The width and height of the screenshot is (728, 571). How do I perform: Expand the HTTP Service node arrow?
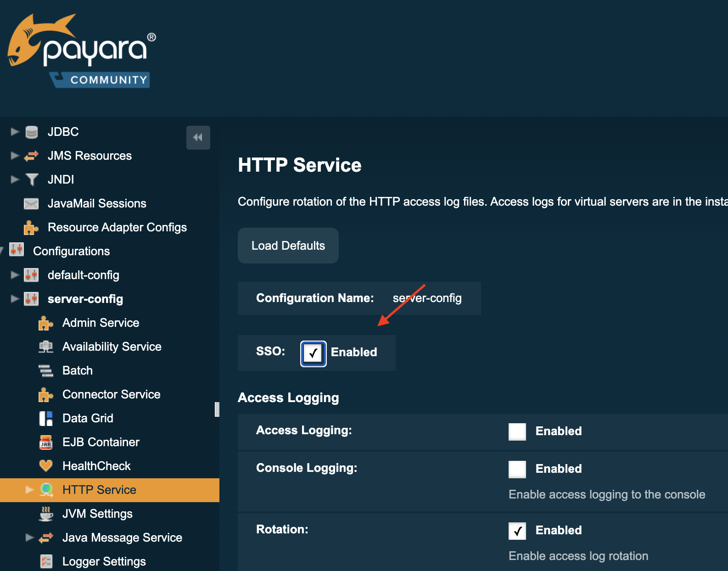[x=29, y=490]
